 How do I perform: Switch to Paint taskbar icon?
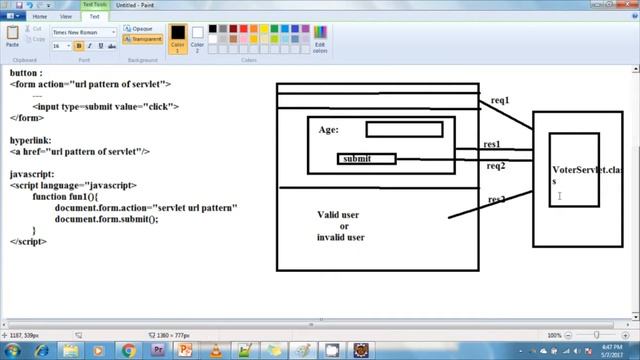(303, 351)
